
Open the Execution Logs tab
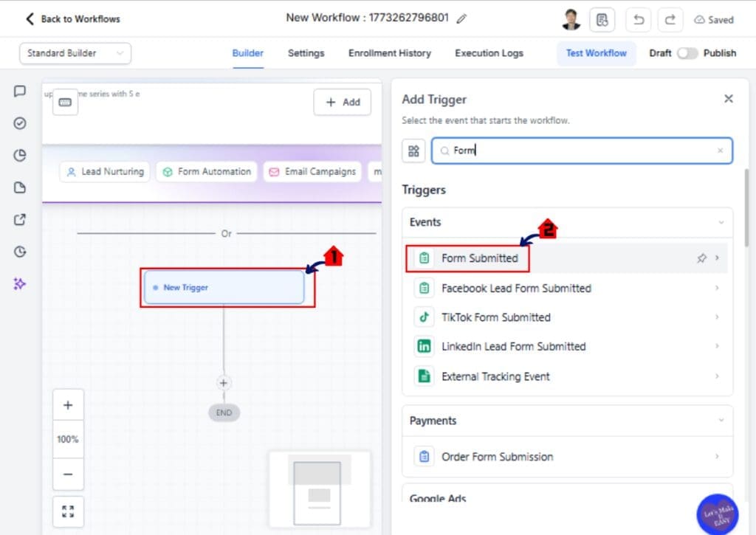coord(489,53)
